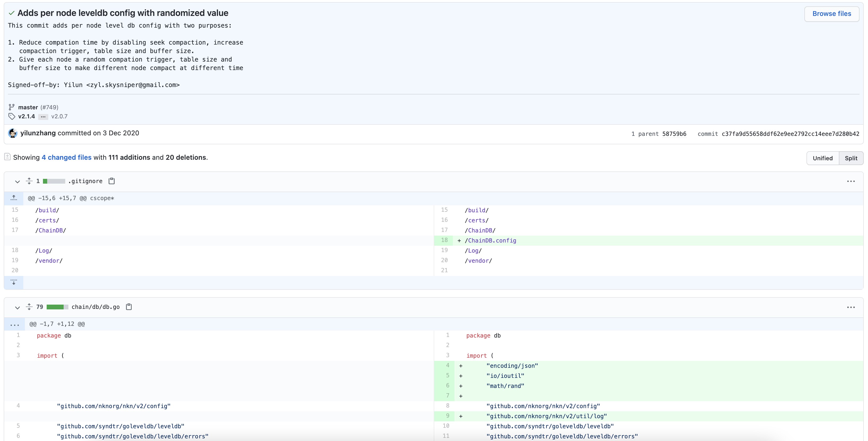This screenshot has height=441, width=868.
Task: Open the 4 changed files link
Action: coord(66,157)
